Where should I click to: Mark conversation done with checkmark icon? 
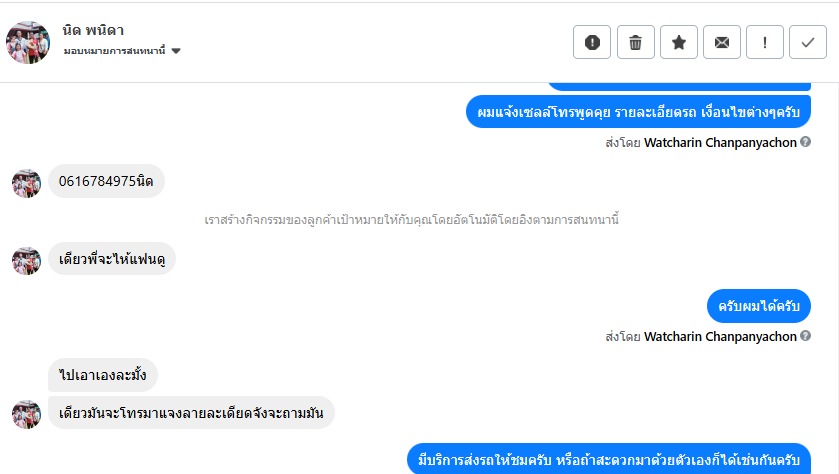click(x=808, y=43)
